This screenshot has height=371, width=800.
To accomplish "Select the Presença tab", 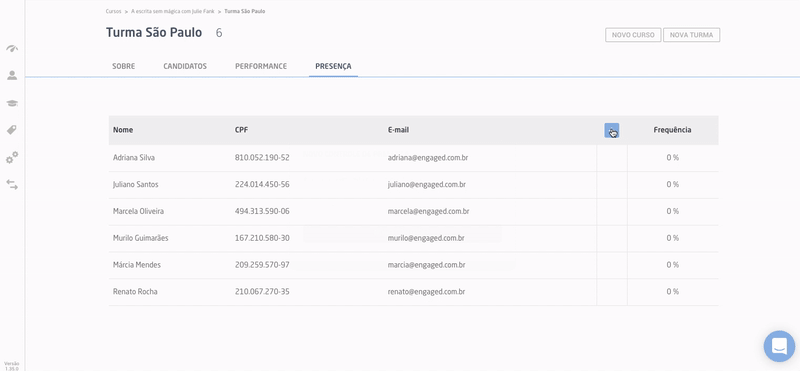I will (x=333, y=66).
